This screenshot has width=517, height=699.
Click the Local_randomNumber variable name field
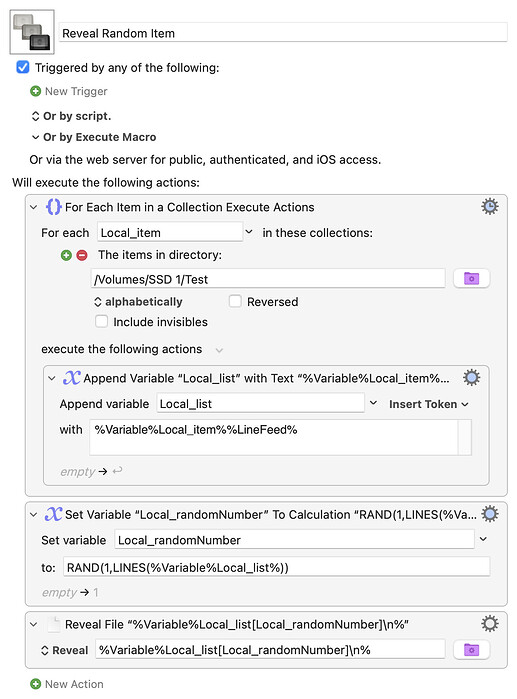tap(294, 540)
